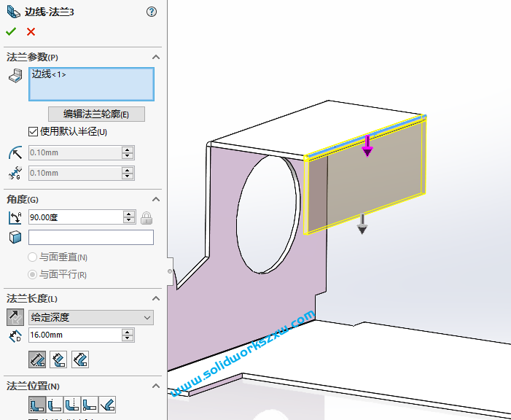Viewport: 511px width, 420px height.
Task: Select material outside flange position
Action: coord(55,405)
